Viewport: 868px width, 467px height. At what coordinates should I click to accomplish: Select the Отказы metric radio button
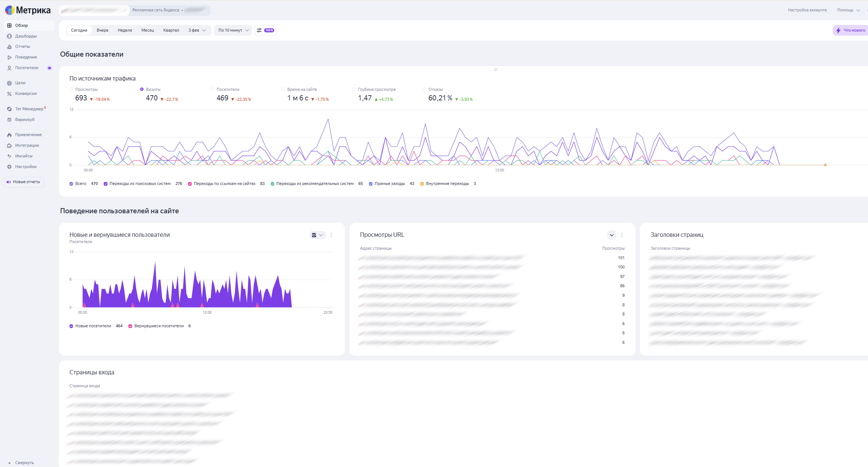click(424, 89)
